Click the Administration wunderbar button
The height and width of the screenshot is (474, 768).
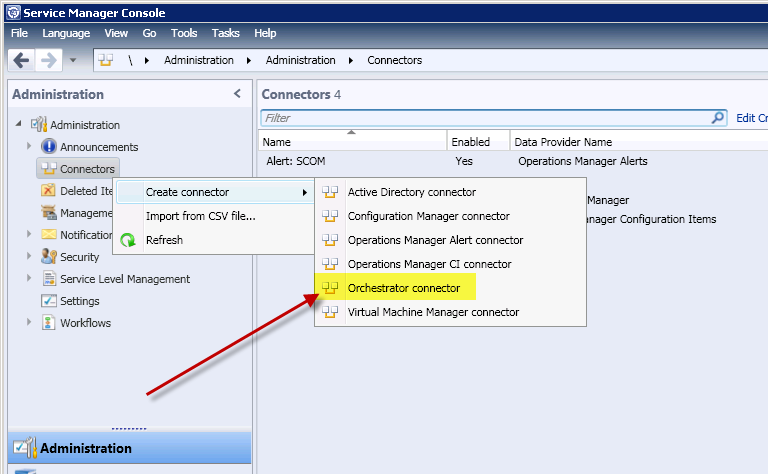coord(86,448)
